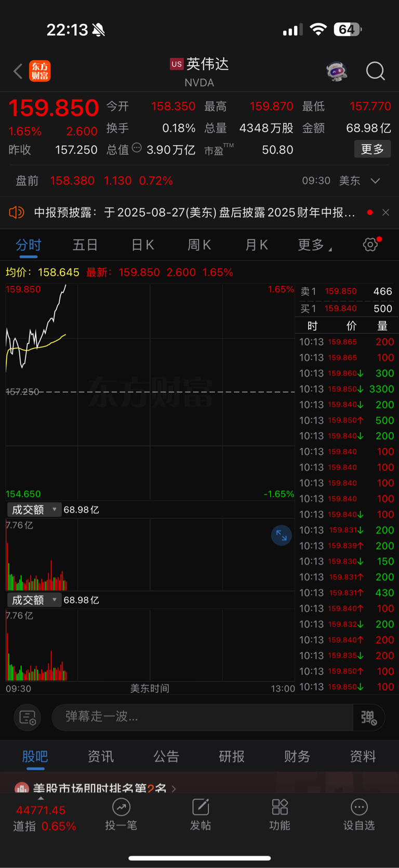
Task: Open the 资讯 news tab
Action: (x=101, y=756)
